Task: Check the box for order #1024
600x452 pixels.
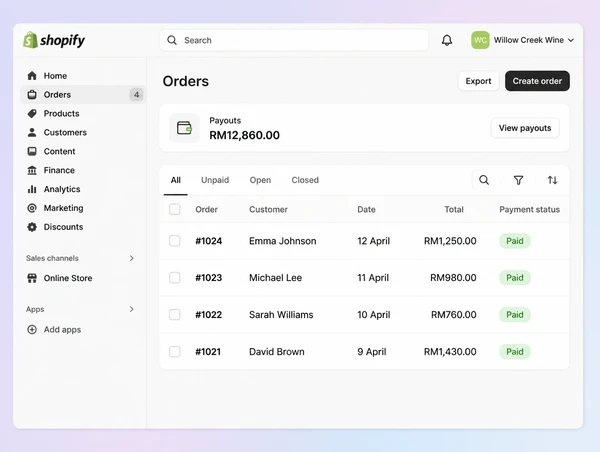Action: coord(175,241)
